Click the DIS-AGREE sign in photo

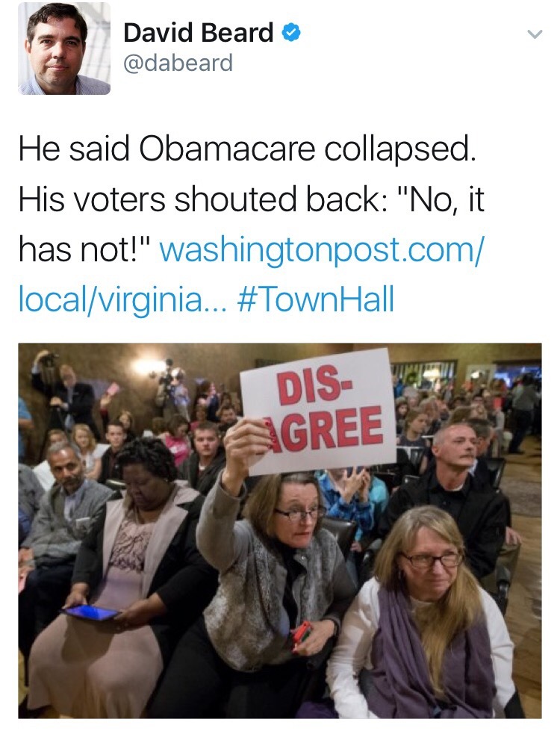(x=320, y=412)
